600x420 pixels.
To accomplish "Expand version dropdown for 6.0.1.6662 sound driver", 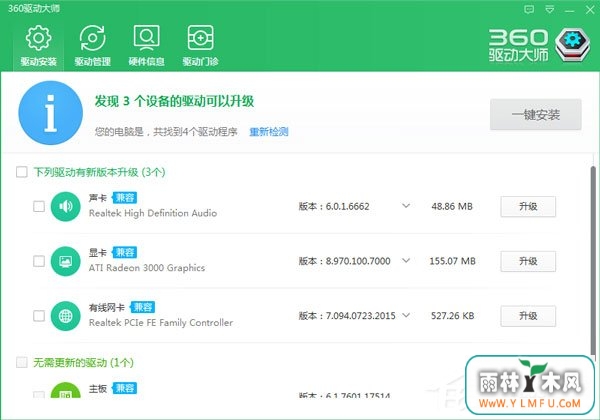I will point(406,207).
